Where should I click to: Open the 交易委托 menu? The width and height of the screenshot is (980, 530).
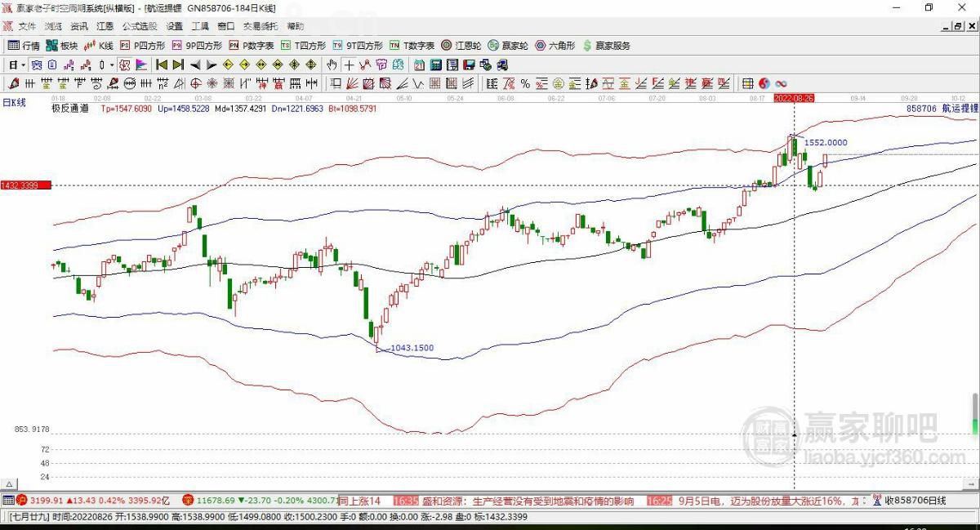pyautogui.click(x=261, y=27)
